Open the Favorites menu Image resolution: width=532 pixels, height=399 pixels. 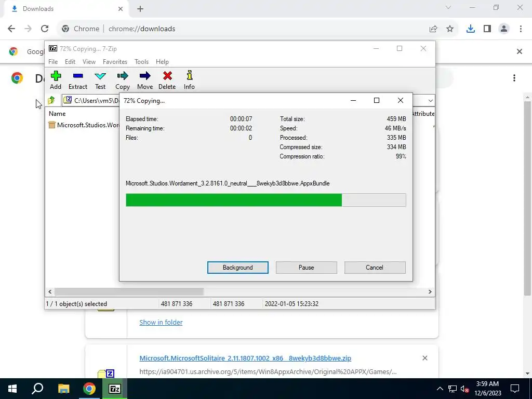pos(115,62)
